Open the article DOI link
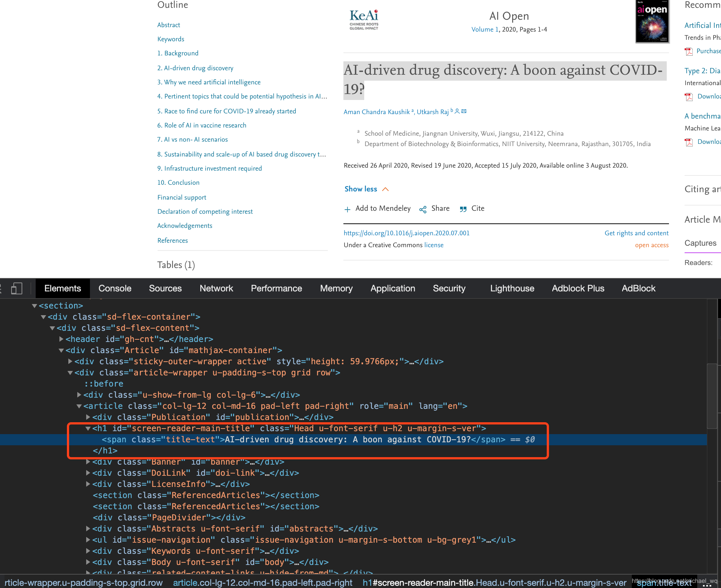The width and height of the screenshot is (721, 588). [407, 233]
